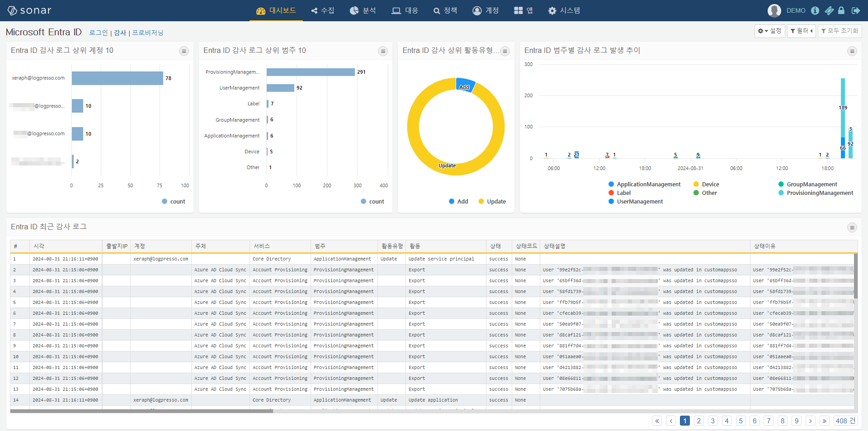Open menu of 감사 로그 발생 추이 widget
The image size is (868, 431).
(x=852, y=51)
